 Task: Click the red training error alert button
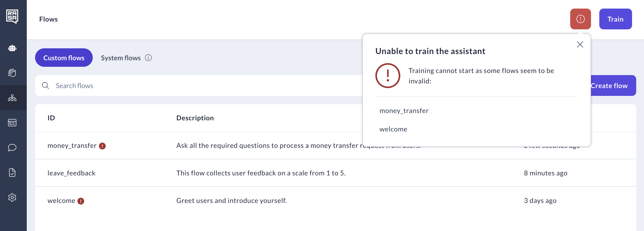(x=580, y=19)
